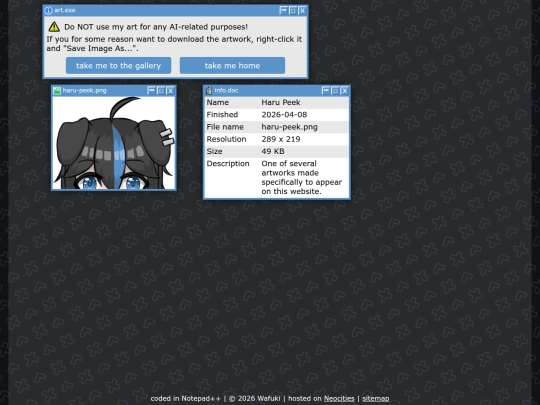Click the 'File name' row label

[x=225, y=127]
